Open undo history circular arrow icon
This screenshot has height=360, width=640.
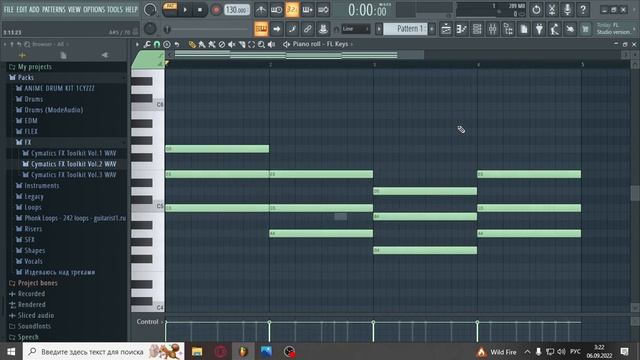pos(536,9)
